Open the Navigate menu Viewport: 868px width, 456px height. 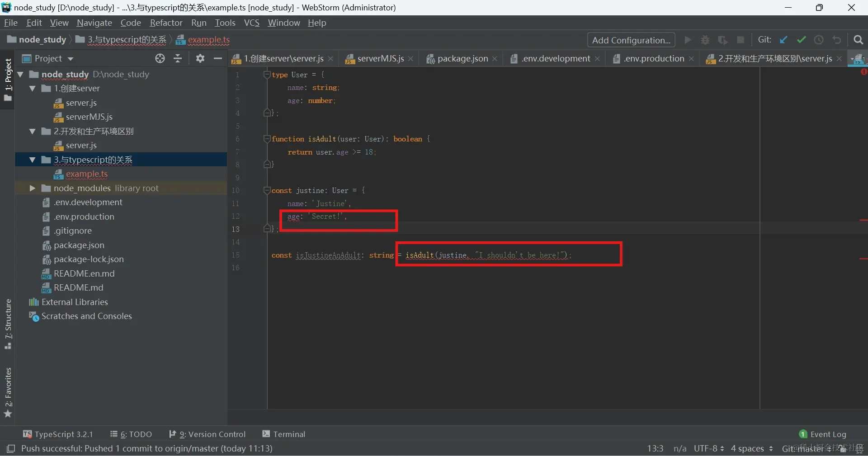pyautogui.click(x=94, y=23)
